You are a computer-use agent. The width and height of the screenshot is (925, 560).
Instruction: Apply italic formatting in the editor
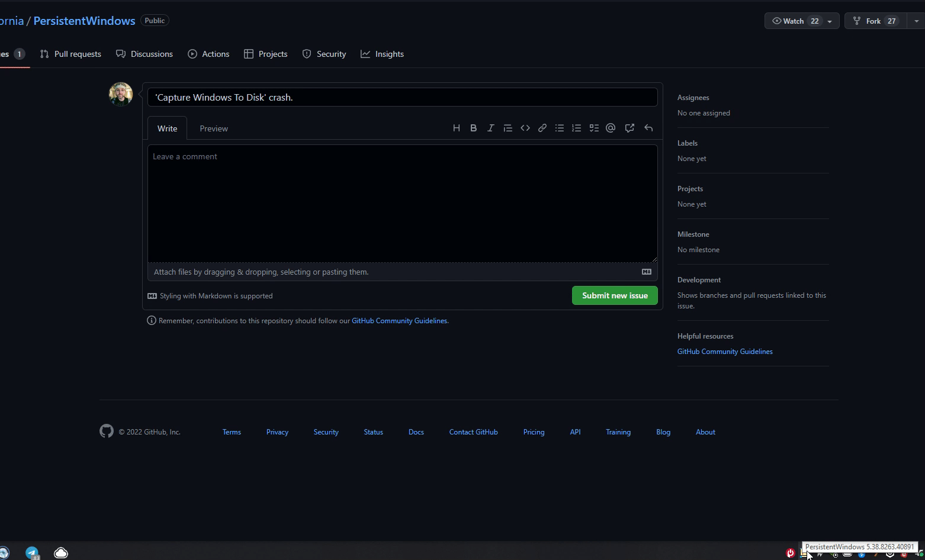(x=491, y=128)
